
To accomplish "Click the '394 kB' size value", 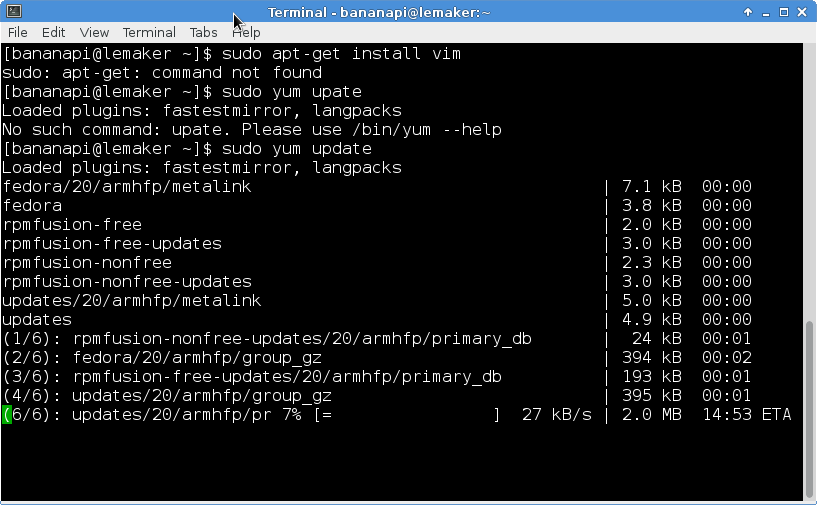I will [652, 358].
